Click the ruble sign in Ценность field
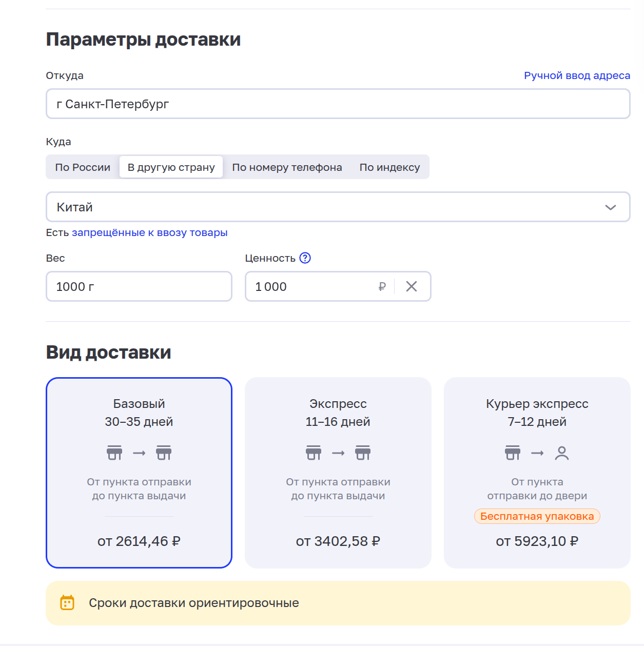The image size is (644, 646). pos(382,287)
